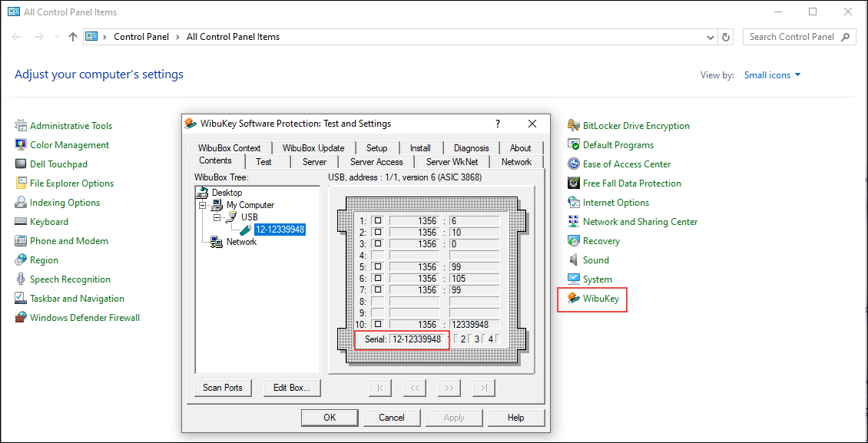Toggle the checkbox for entry 5
Image resolution: width=868 pixels, height=443 pixels.
click(x=378, y=266)
